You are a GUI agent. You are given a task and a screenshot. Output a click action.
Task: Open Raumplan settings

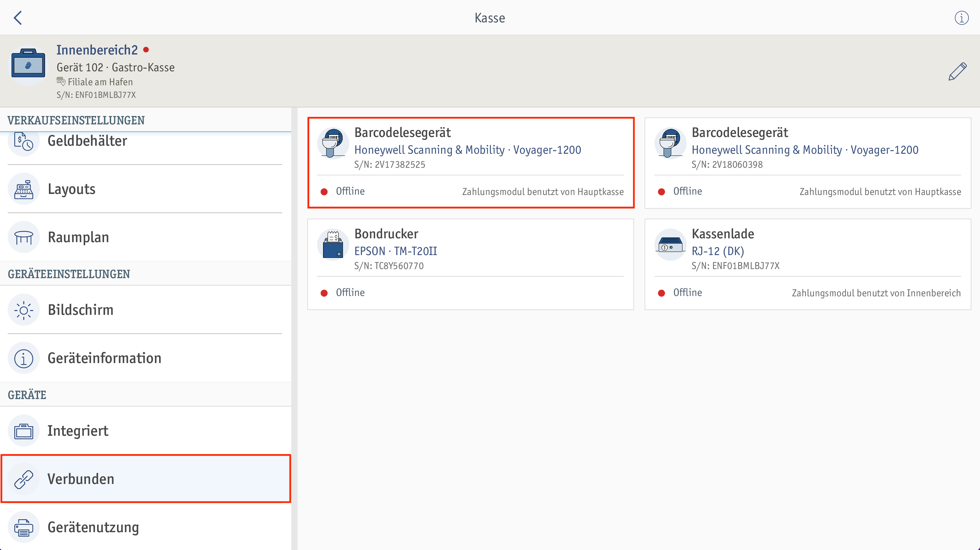(x=145, y=238)
